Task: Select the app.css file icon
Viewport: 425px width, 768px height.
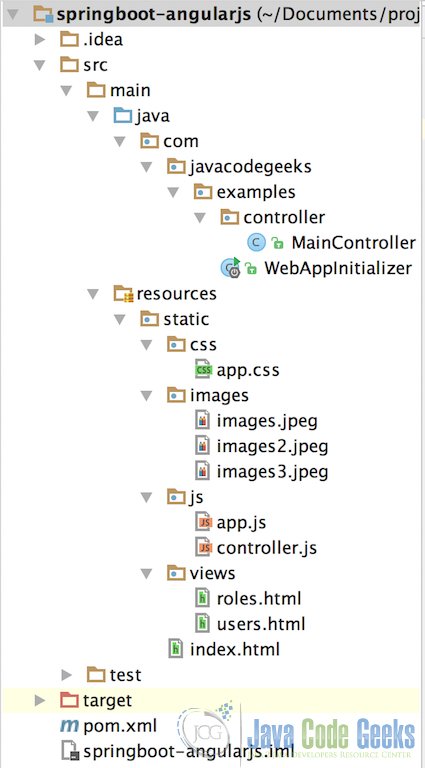Action: (x=203, y=370)
